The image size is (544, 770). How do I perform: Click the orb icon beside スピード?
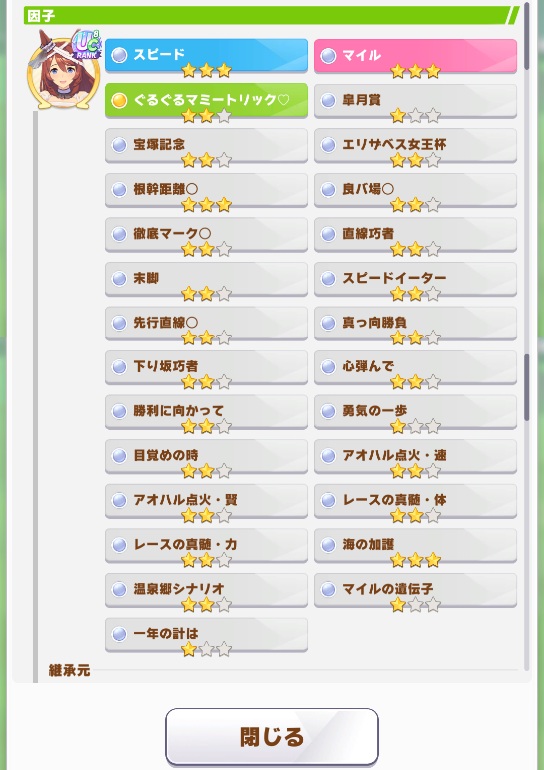(119, 55)
